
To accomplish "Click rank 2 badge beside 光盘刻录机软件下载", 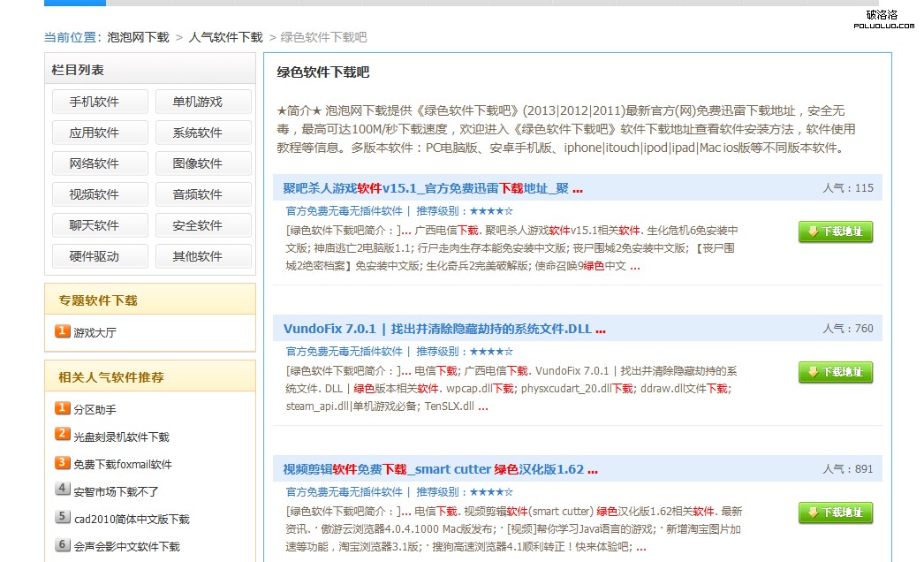I will (x=63, y=435).
